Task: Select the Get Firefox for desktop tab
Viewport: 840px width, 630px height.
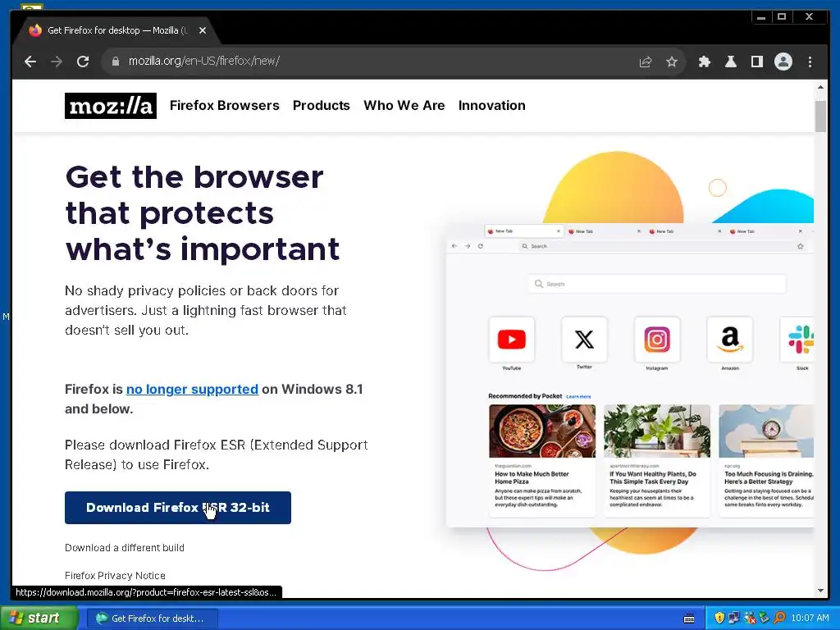Action: pos(115,30)
